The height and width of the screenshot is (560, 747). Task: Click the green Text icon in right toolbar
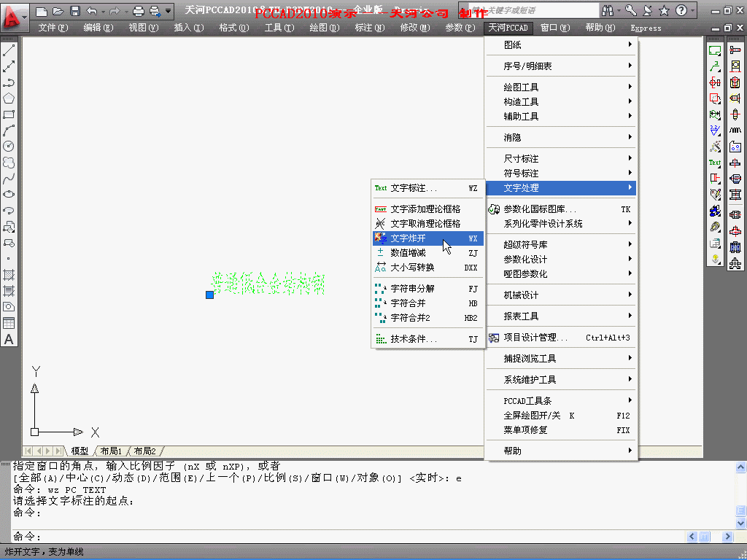tap(715, 163)
